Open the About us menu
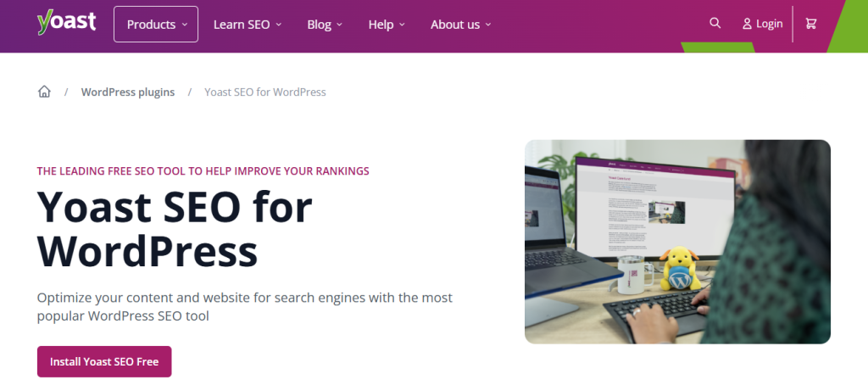The image size is (868, 391). point(460,25)
